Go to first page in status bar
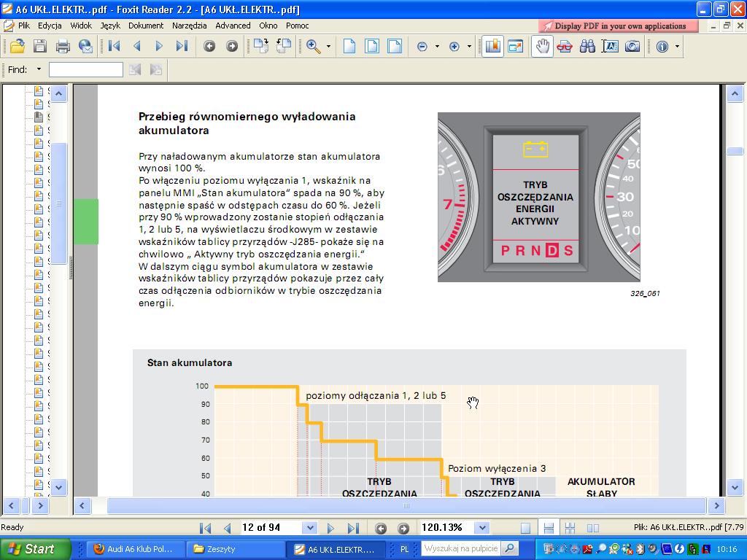Viewport: 747px width, 560px height. click(205, 528)
